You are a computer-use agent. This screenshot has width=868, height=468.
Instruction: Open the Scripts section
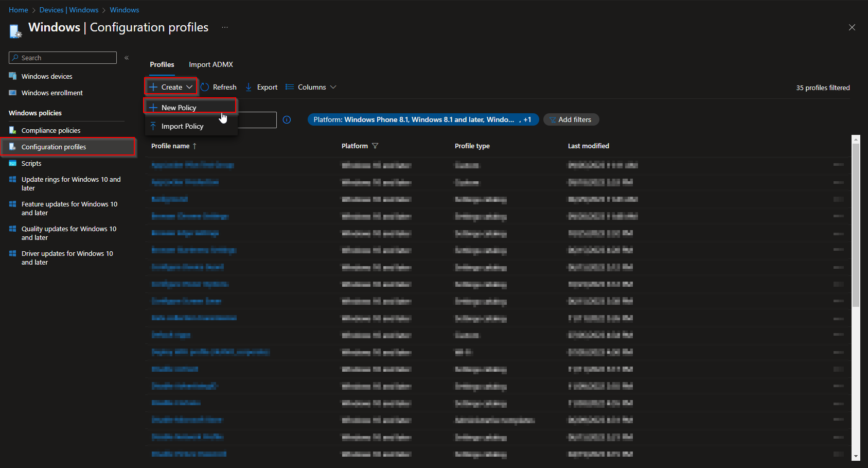click(31, 163)
